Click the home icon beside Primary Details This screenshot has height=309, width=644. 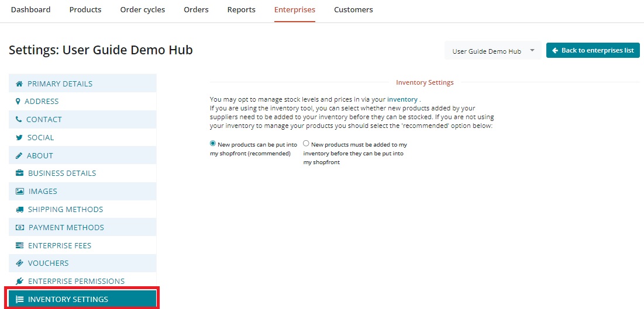coord(19,84)
